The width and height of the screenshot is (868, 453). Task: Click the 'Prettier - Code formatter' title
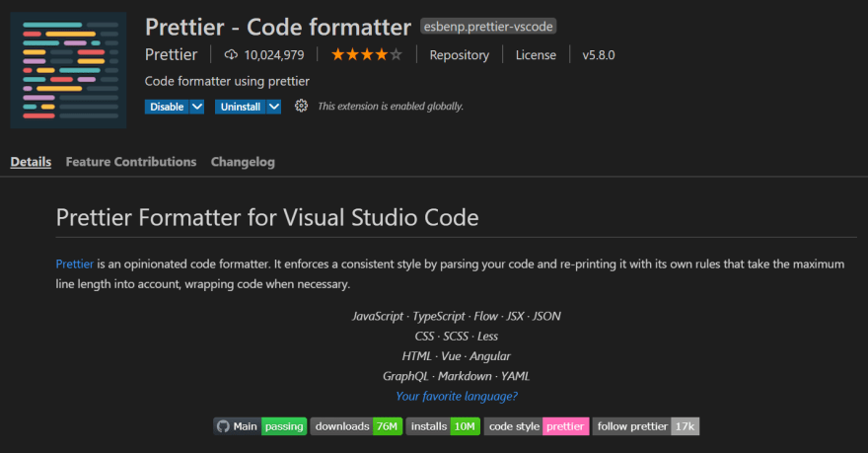(x=278, y=27)
